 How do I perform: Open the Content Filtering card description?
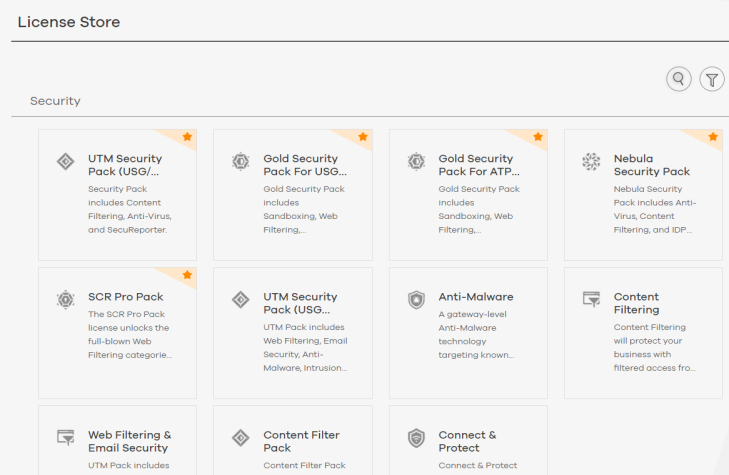(x=655, y=348)
